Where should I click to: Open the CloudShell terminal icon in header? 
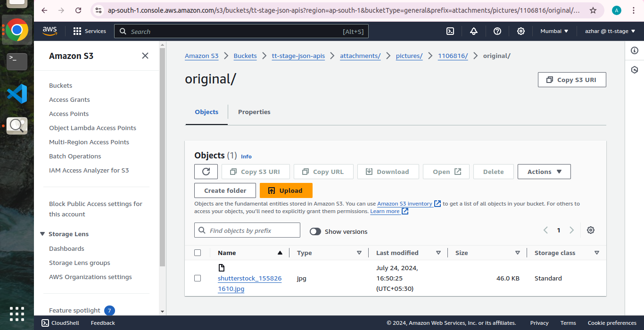(450, 31)
